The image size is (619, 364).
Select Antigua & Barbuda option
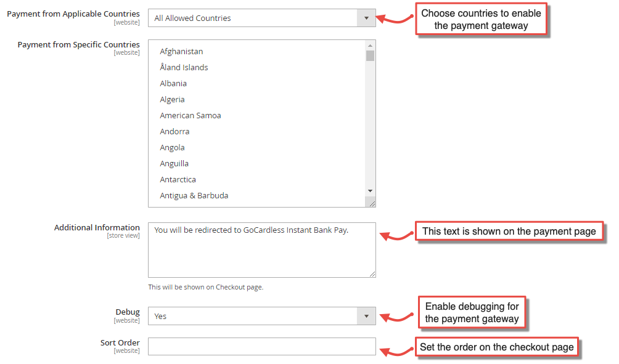(194, 196)
